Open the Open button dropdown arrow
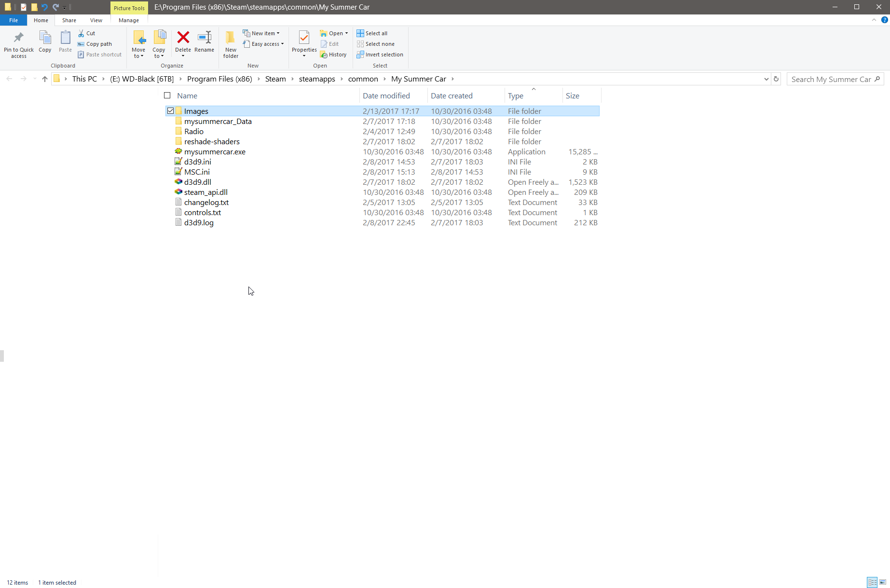890x588 pixels. 346,33
